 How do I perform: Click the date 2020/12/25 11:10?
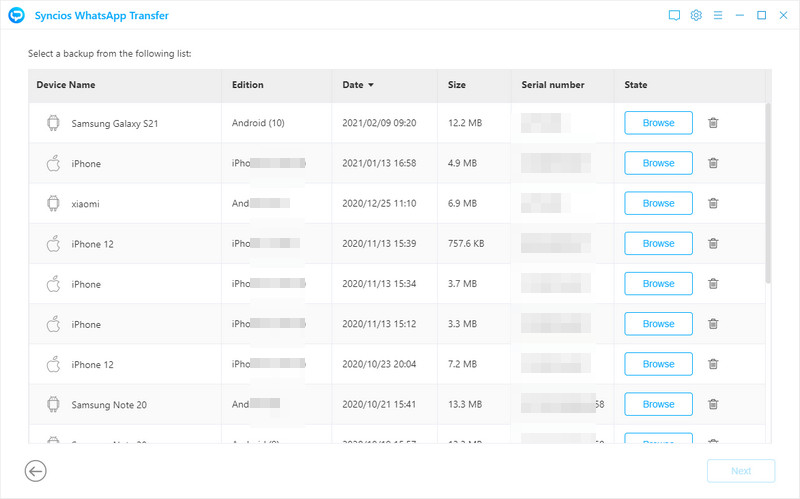click(379, 204)
